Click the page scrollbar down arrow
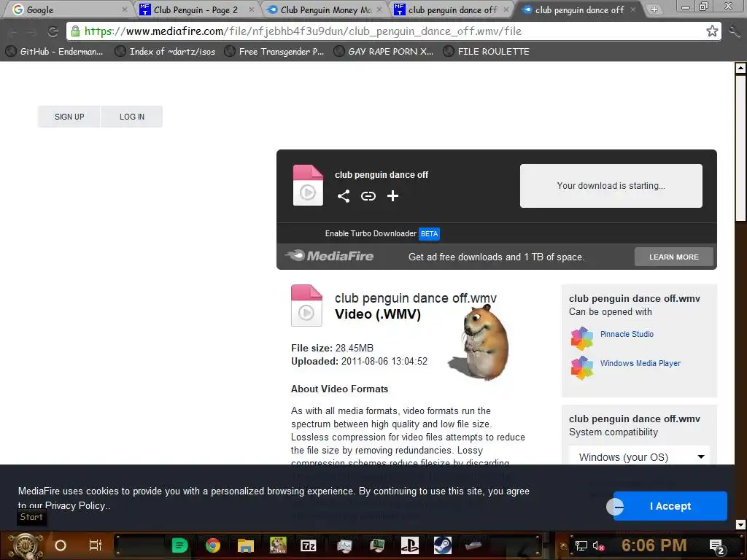 [740, 524]
